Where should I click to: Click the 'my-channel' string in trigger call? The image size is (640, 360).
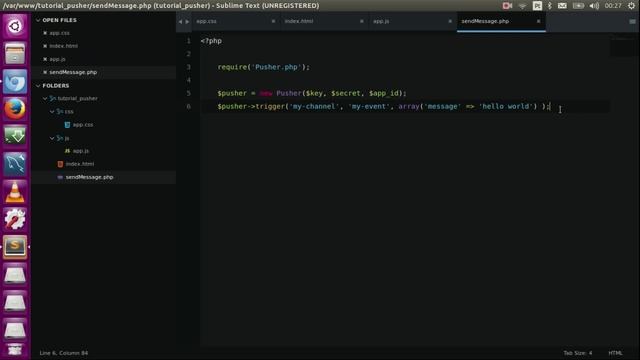(314, 107)
